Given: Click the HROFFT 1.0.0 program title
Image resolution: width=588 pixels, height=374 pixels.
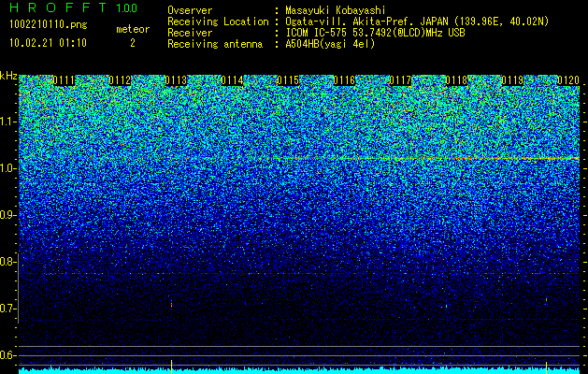Looking at the screenshot, I should coord(73,7).
